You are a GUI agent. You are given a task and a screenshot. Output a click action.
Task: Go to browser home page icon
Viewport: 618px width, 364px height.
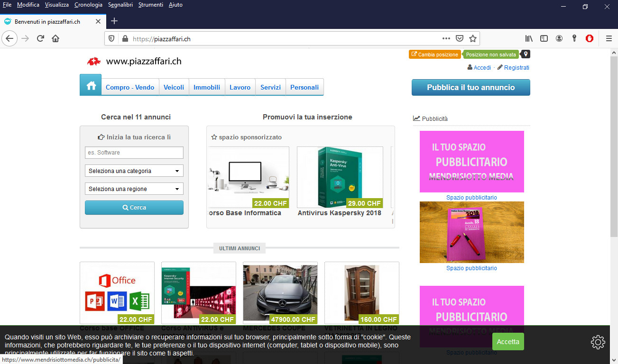[x=55, y=39]
